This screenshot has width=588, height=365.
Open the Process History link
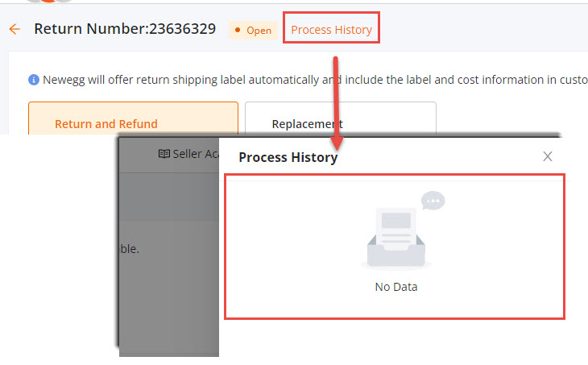pyautogui.click(x=332, y=30)
